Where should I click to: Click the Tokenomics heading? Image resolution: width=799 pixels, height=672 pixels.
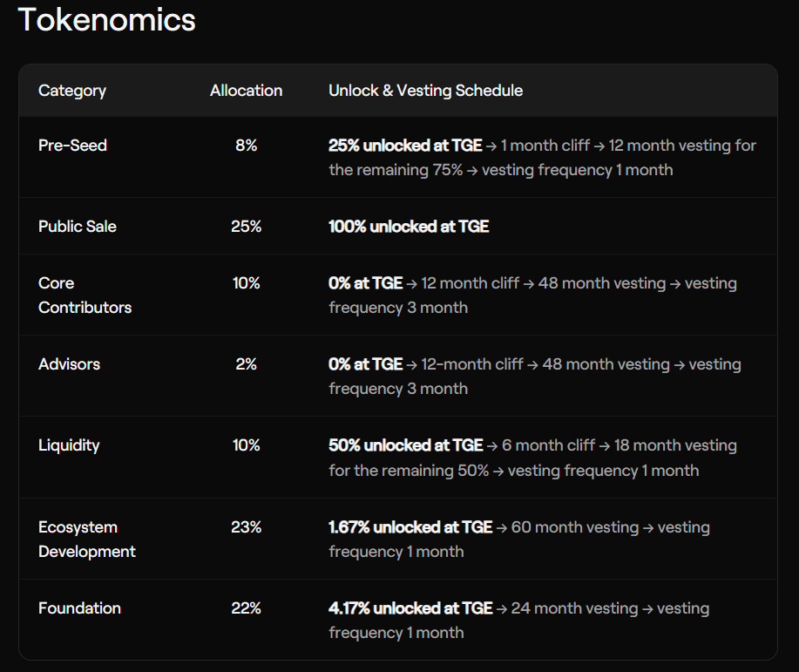tap(106, 20)
